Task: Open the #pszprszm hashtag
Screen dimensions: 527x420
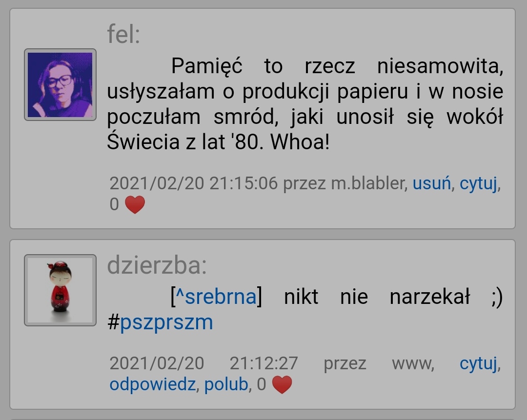Action: [x=160, y=322]
